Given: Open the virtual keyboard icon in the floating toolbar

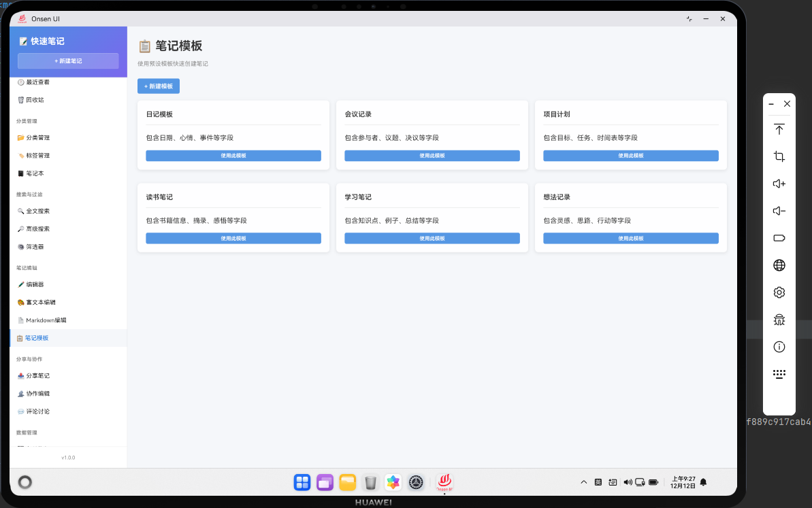Looking at the screenshot, I should click(x=779, y=373).
